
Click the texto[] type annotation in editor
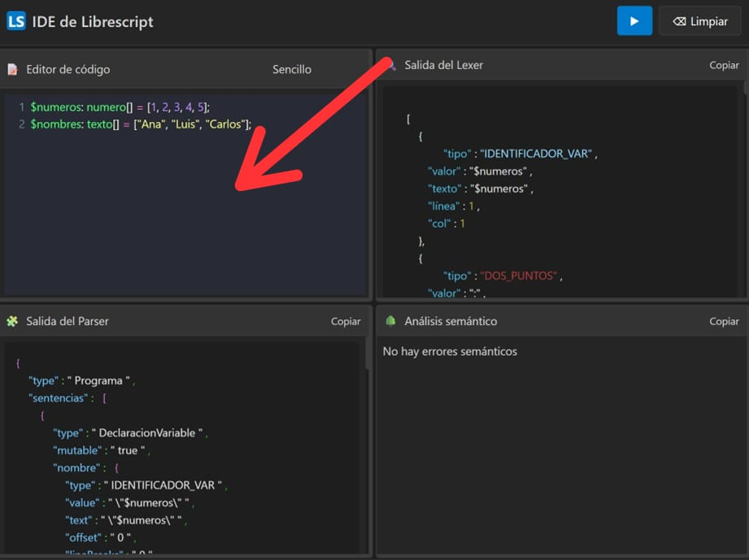(102, 124)
